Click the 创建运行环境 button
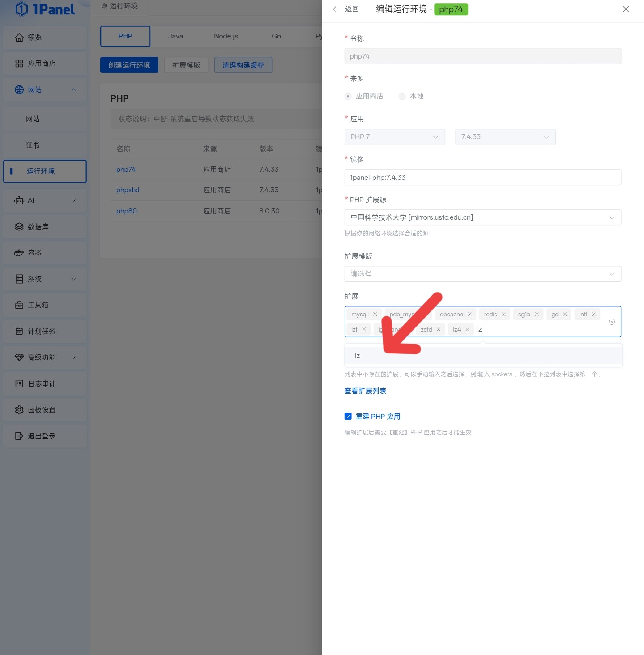This screenshot has height=655, width=644. 129,65
